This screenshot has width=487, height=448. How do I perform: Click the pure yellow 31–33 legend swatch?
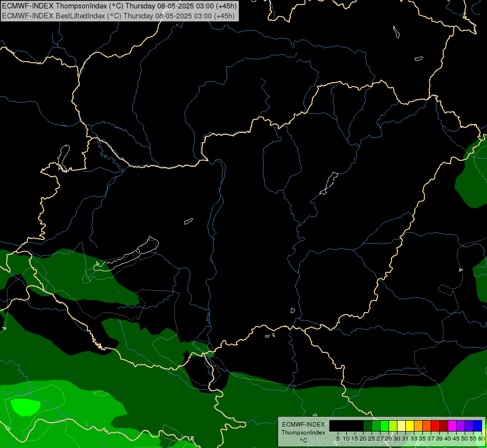point(410,426)
